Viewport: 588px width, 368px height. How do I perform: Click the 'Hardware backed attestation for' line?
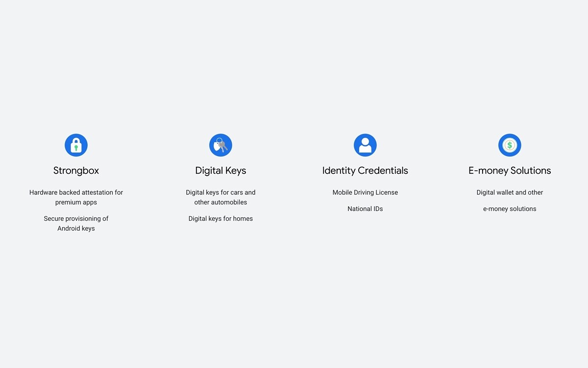pos(76,192)
